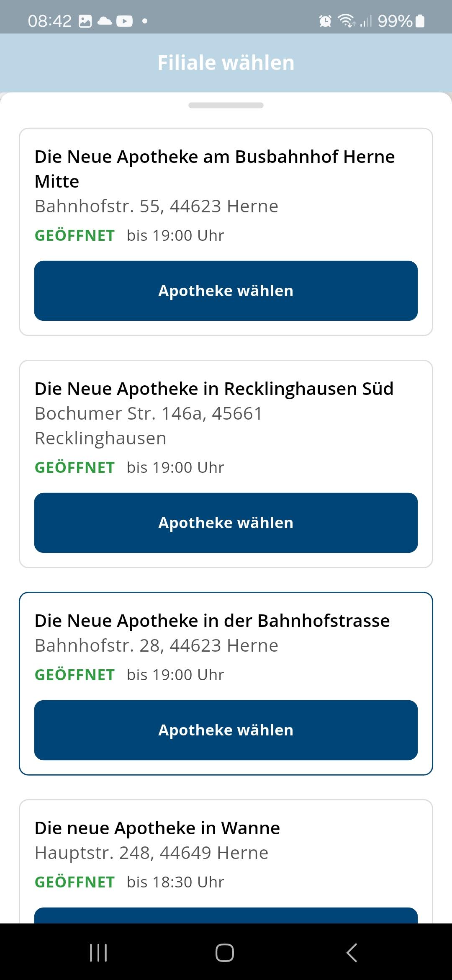Tap the Android back navigation icon

coord(352,953)
